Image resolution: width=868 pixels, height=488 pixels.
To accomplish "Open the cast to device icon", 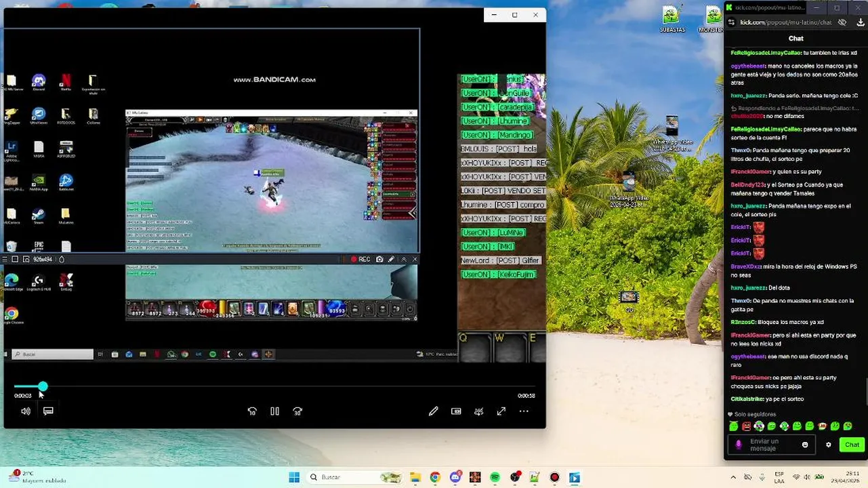I will [x=479, y=411].
